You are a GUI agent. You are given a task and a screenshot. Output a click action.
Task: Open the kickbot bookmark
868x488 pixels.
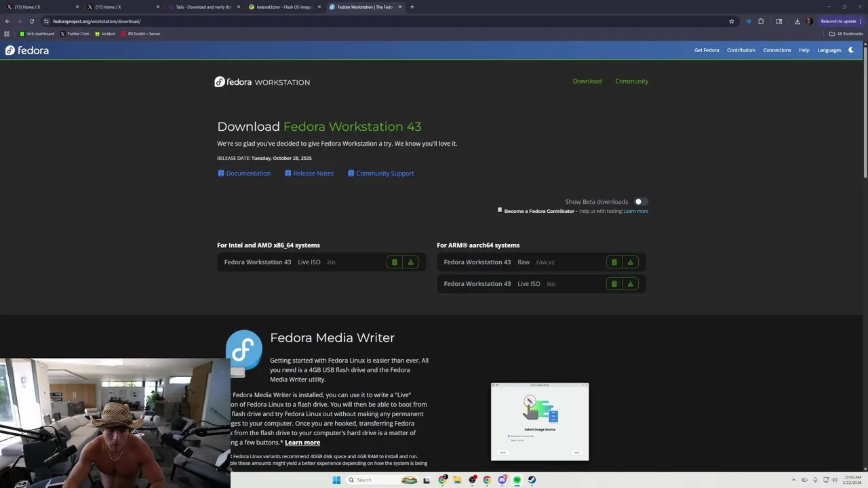coord(105,34)
